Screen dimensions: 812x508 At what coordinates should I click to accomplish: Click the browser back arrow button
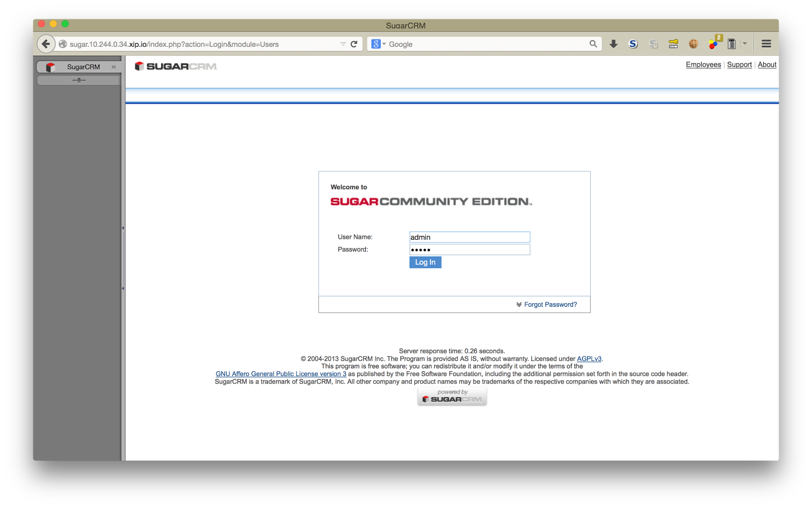46,44
